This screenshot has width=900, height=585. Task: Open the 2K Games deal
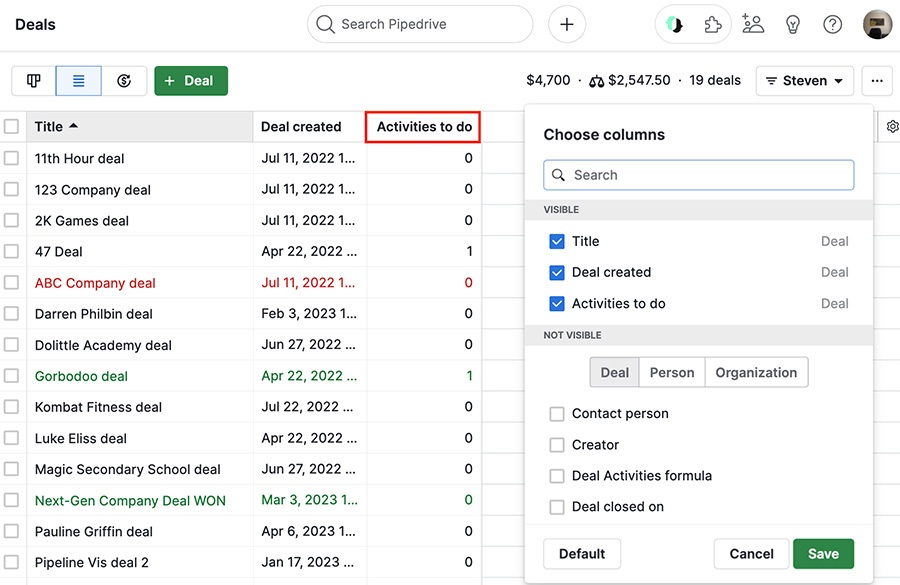click(82, 221)
